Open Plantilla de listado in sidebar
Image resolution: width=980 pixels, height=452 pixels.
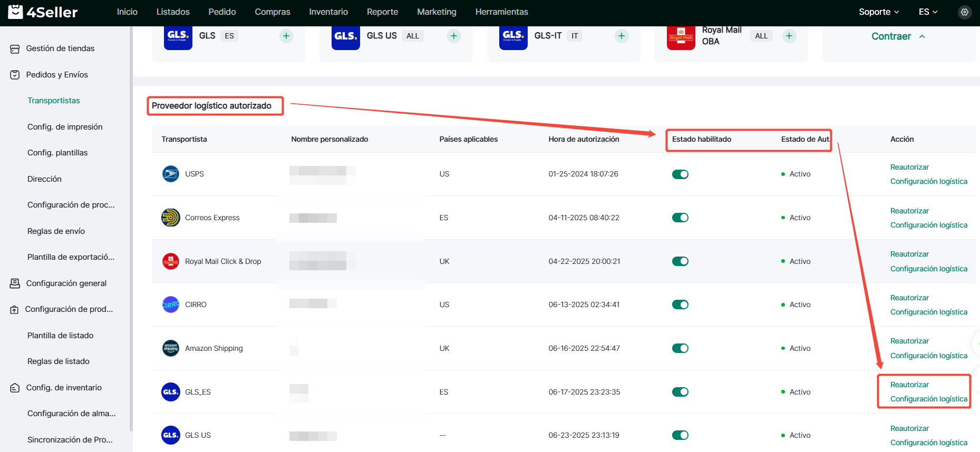click(x=60, y=336)
